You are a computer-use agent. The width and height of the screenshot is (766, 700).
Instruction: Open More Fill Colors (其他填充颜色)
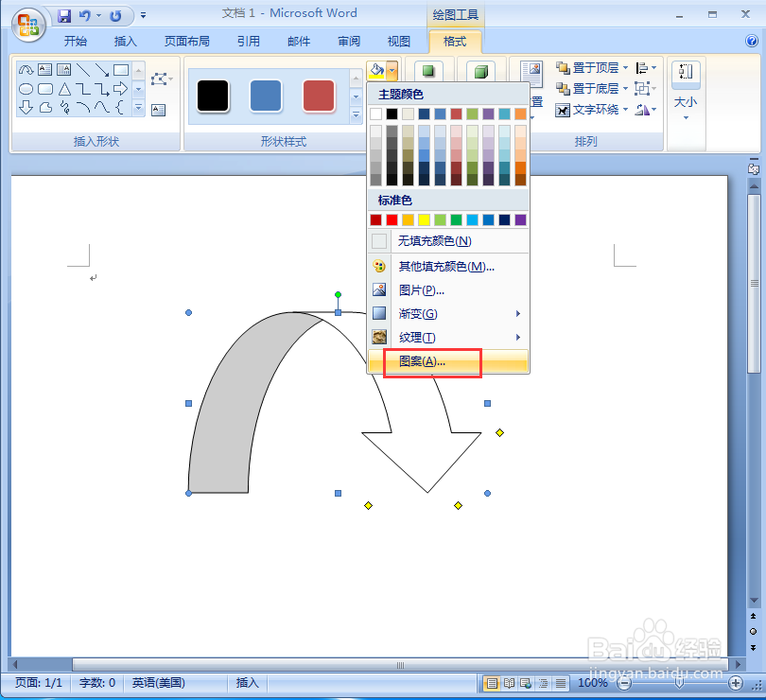pyautogui.click(x=448, y=267)
